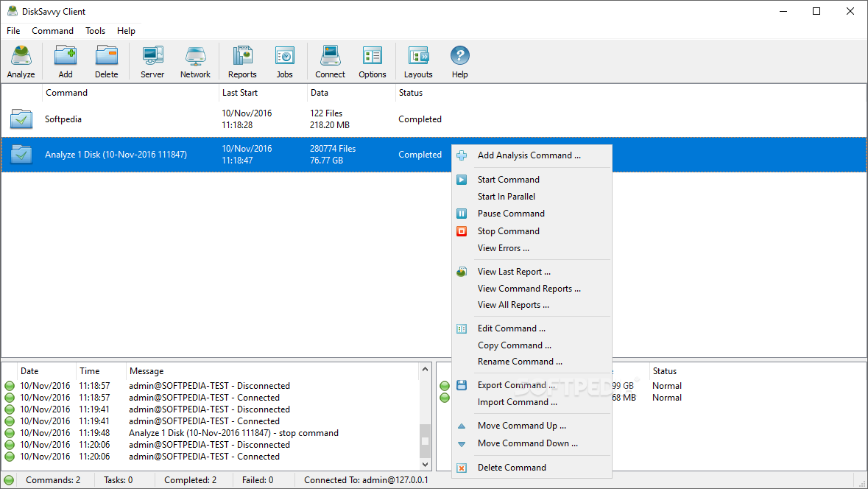Click the log scrollbar up arrow
The width and height of the screenshot is (868, 489).
[425, 370]
